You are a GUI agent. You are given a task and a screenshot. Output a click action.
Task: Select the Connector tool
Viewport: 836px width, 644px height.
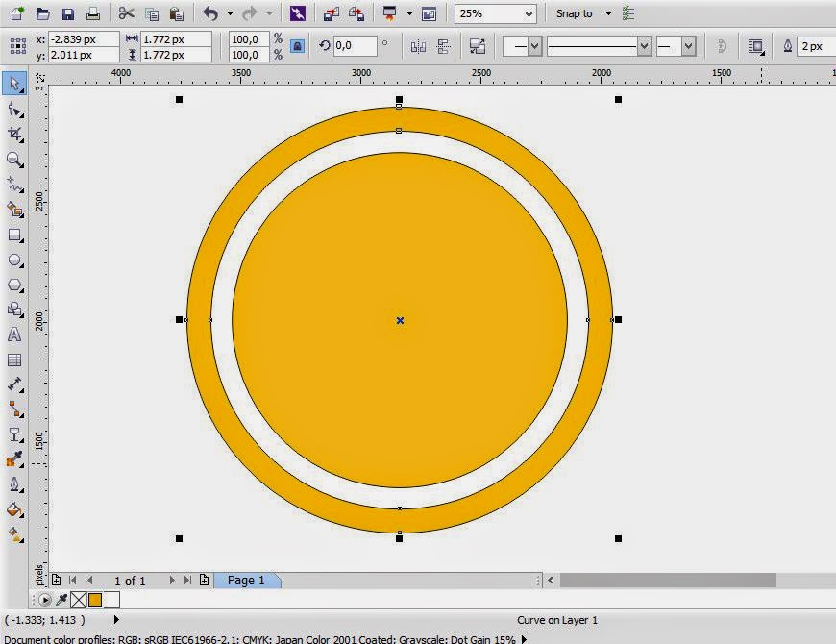click(x=15, y=409)
